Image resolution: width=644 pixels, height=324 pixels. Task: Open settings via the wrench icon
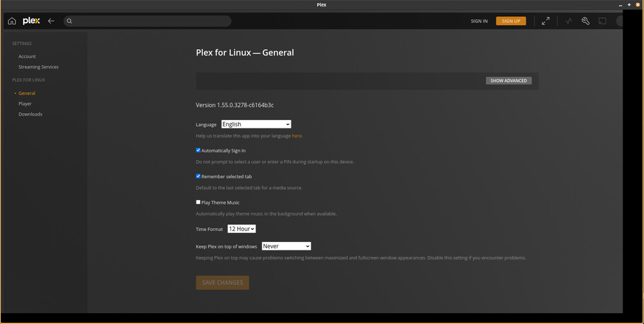click(586, 21)
